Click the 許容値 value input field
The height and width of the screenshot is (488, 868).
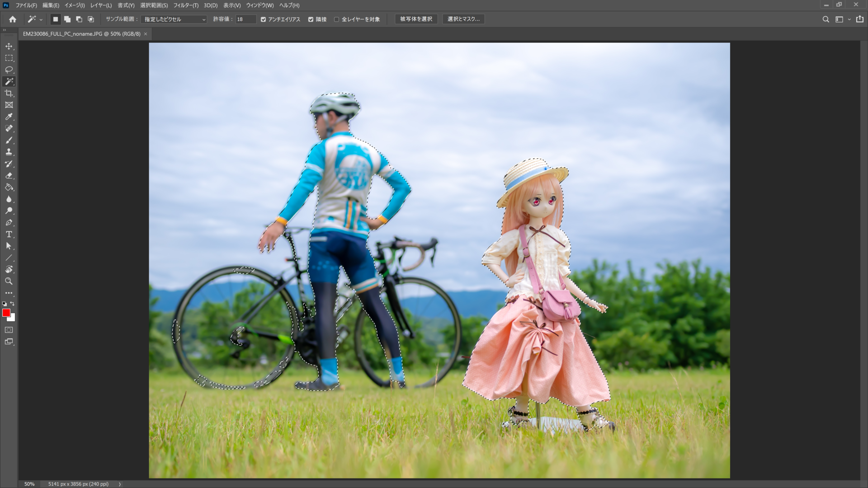tap(245, 19)
